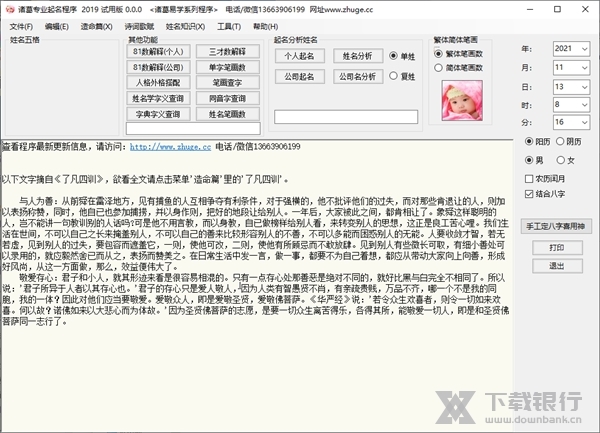This screenshot has width=600, height=433.
Task: Open the http://www.zhuge.cc link
Action: click(x=170, y=147)
